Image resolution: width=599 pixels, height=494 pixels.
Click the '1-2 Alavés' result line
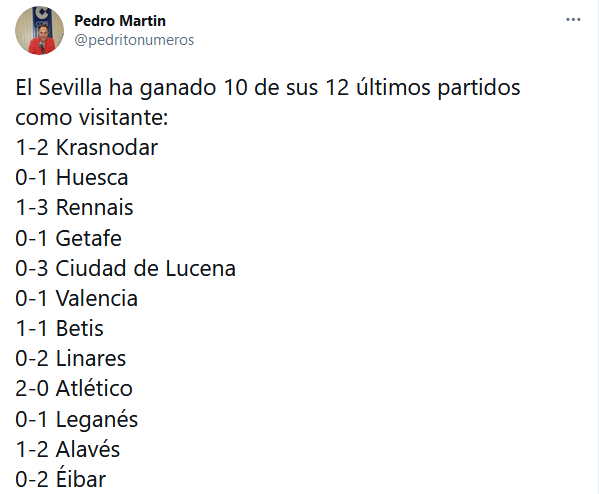(x=68, y=449)
